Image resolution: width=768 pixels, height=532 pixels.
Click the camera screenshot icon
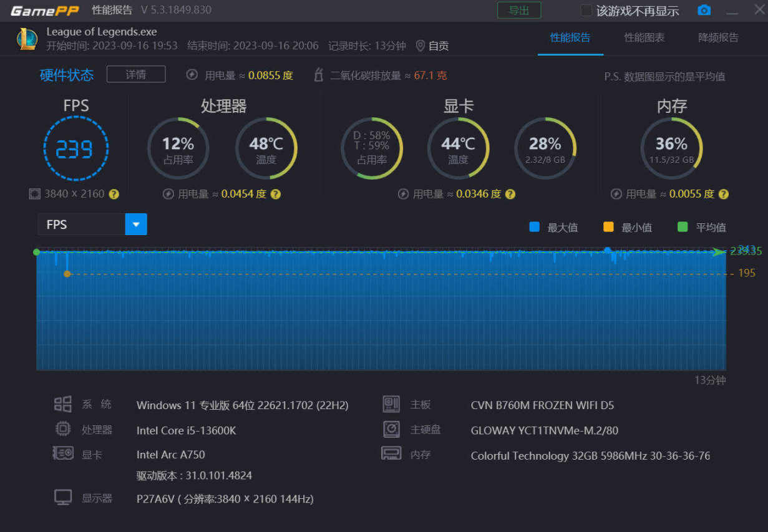click(x=704, y=11)
